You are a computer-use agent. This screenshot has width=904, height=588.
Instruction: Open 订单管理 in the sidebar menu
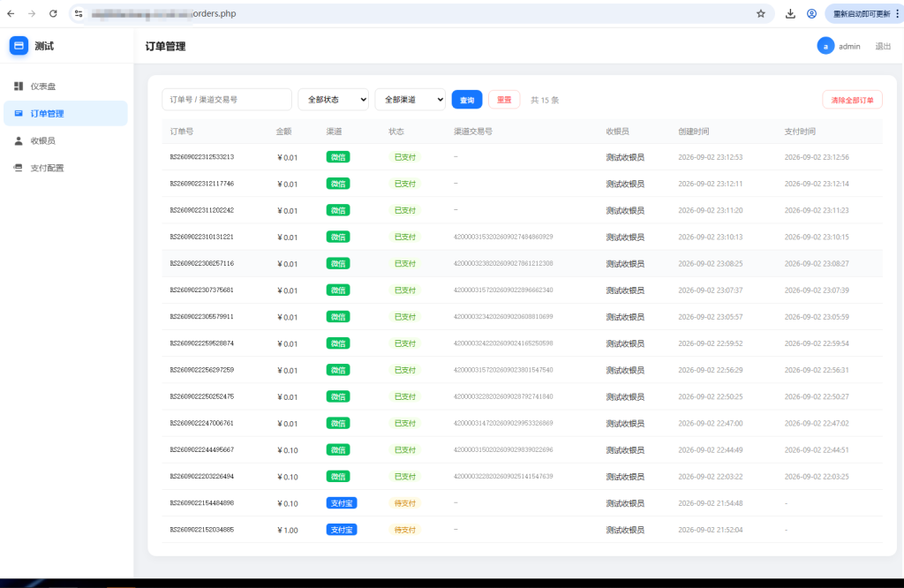(65, 114)
